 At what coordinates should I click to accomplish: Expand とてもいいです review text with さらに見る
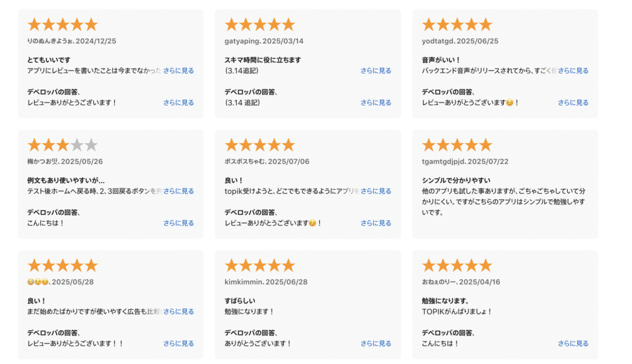[x=178, y=70]
